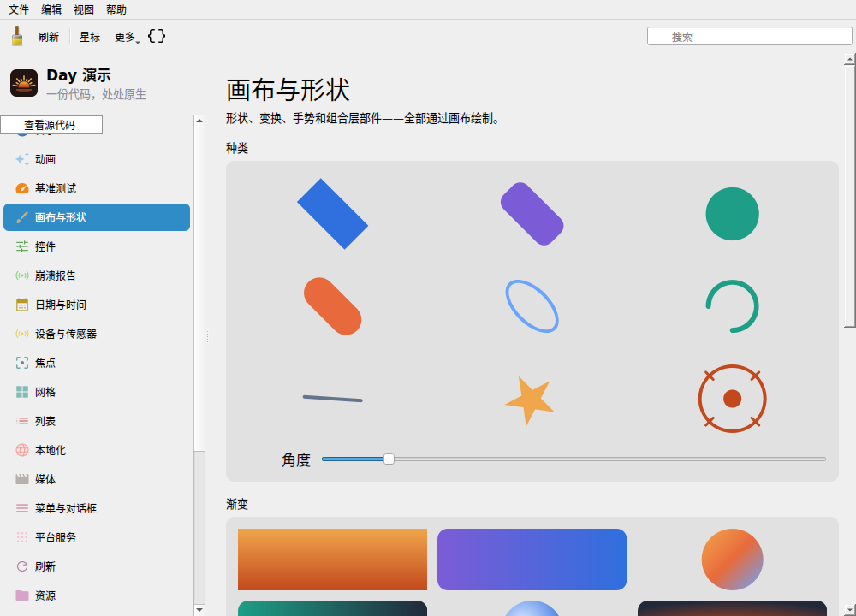Screen dimensions: 856x616
Task: Open 基准测试 via its gauge icon
Action: pos(22,188)
